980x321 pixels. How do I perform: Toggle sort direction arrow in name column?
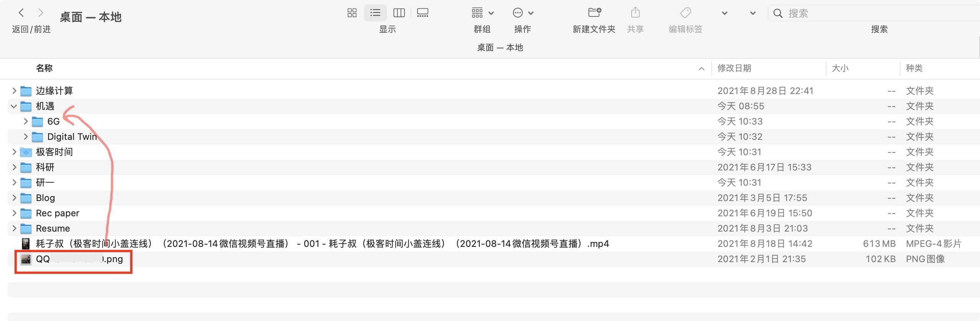(x=701, y=69)
